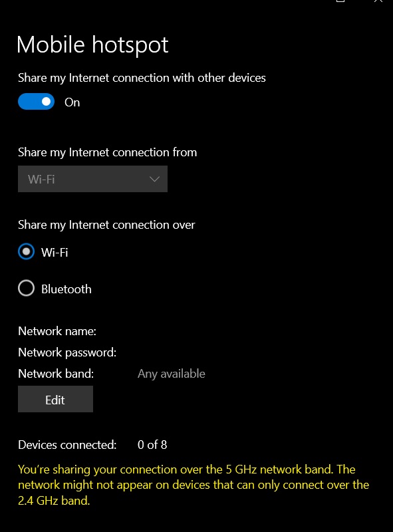This screenshot has width=393, height=532.
Task: Click the Devices connected label
Action: pyautogui.click(x=67, y=445)
